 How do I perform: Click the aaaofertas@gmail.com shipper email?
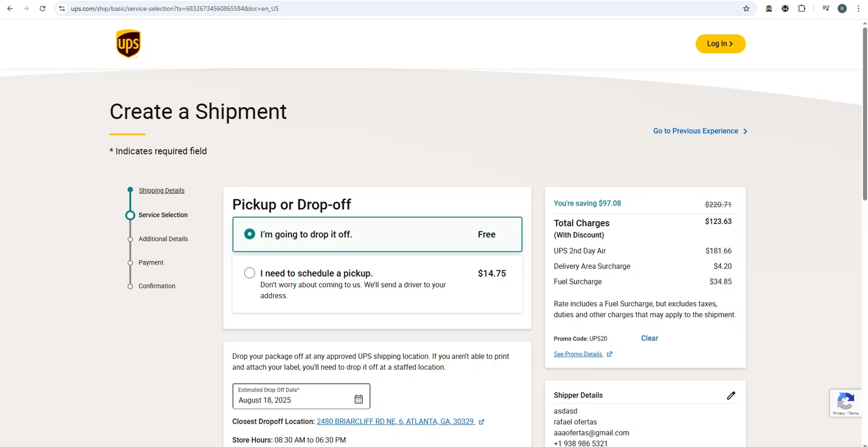click(x=591, y=433)
